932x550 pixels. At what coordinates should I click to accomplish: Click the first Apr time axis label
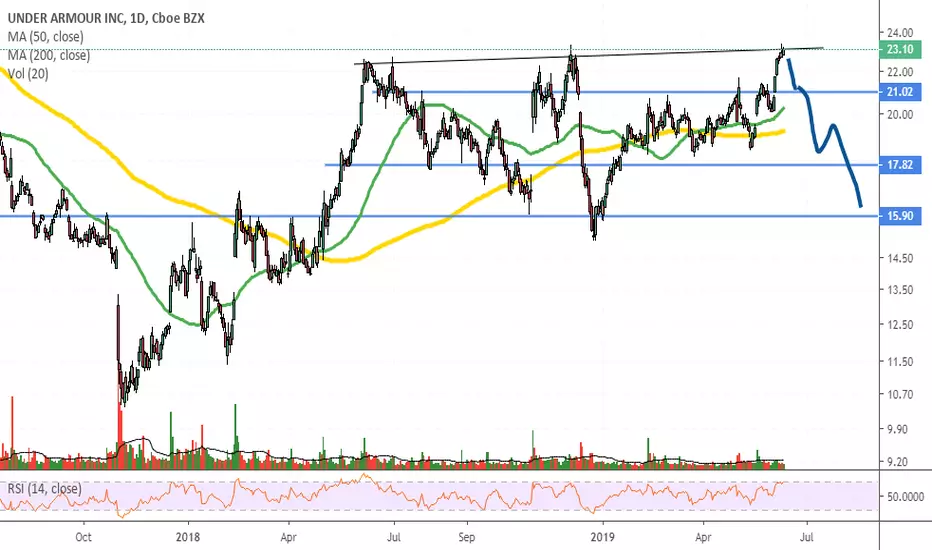(288, 537)
